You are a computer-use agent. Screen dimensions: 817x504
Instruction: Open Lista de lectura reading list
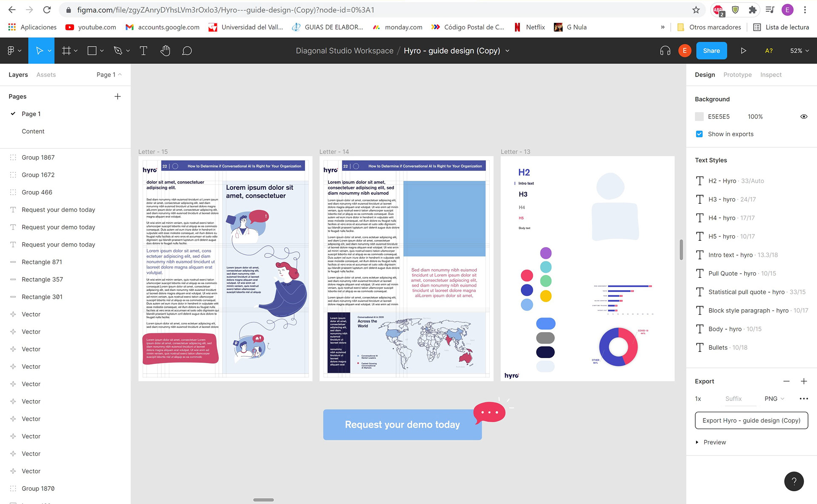(781, 27)
